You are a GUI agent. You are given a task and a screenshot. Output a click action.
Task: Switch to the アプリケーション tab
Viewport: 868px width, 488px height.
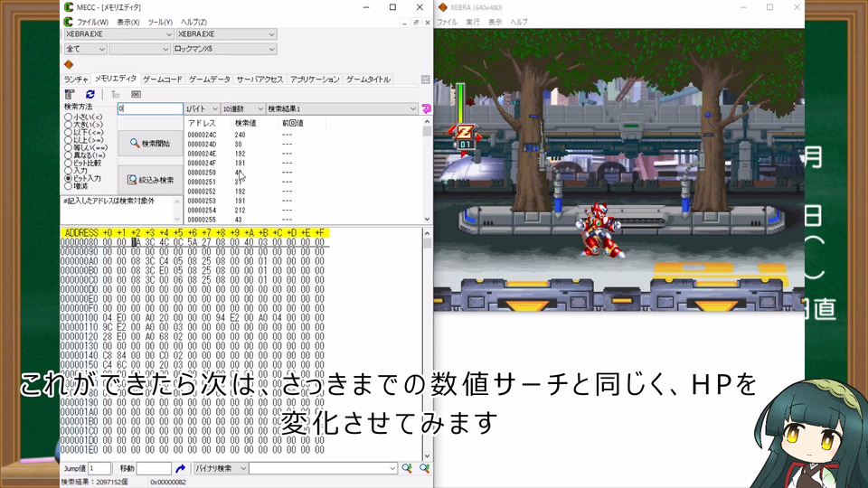coord(315,80)
